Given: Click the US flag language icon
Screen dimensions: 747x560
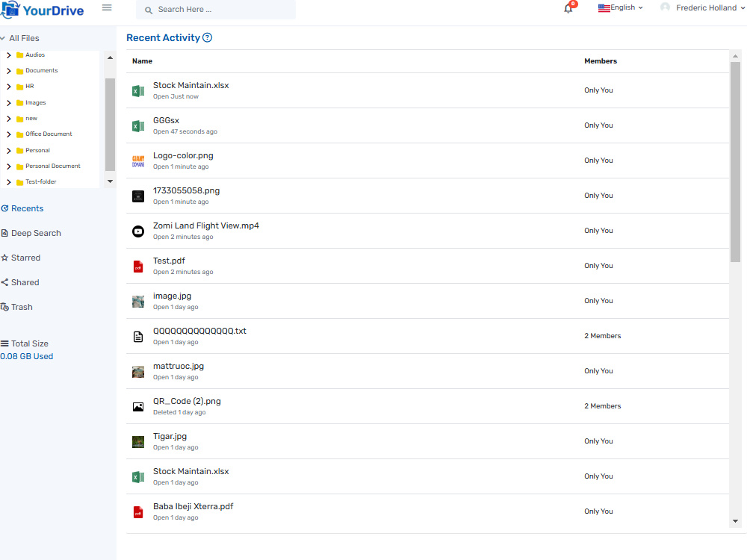Looking at the screenshot, I should point(604,8).
